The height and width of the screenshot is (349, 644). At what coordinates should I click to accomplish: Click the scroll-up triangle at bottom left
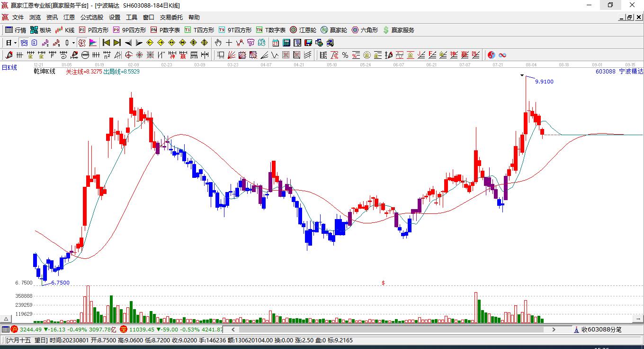[6, 319]
